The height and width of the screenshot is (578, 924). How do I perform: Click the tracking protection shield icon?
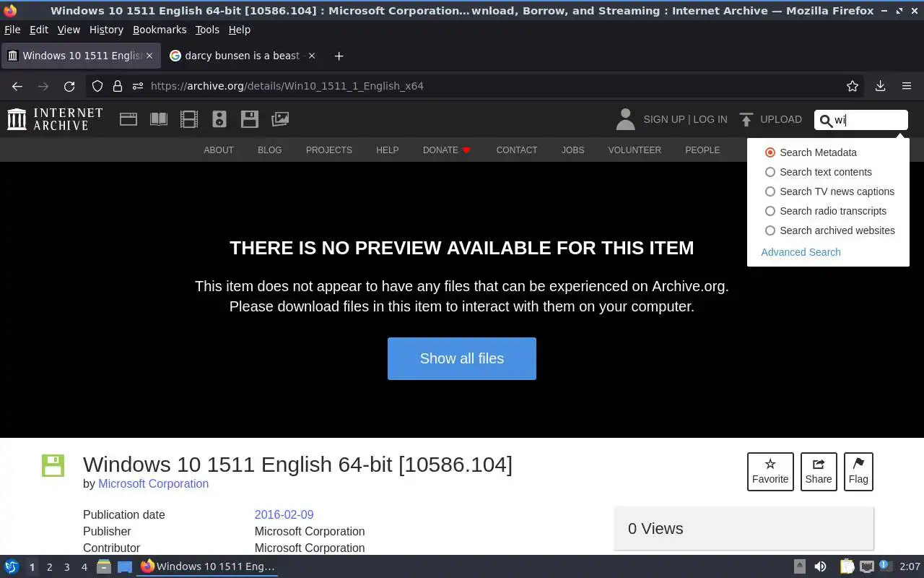click(x=97, y=86)
